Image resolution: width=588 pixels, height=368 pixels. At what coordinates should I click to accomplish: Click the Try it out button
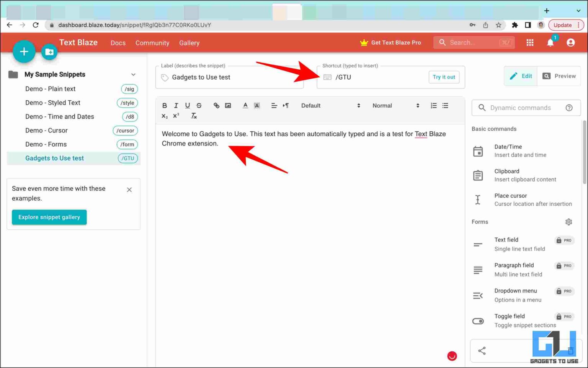[444, 77]
